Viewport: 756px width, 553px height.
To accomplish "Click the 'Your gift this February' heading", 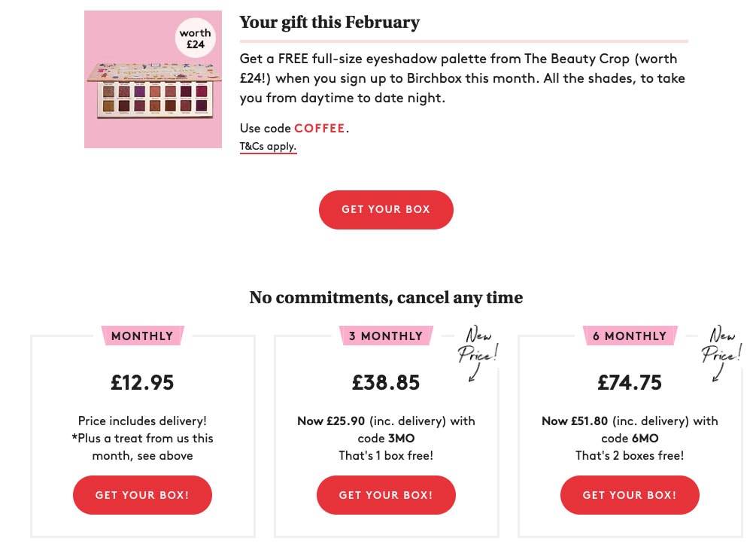I will (329, 23).
